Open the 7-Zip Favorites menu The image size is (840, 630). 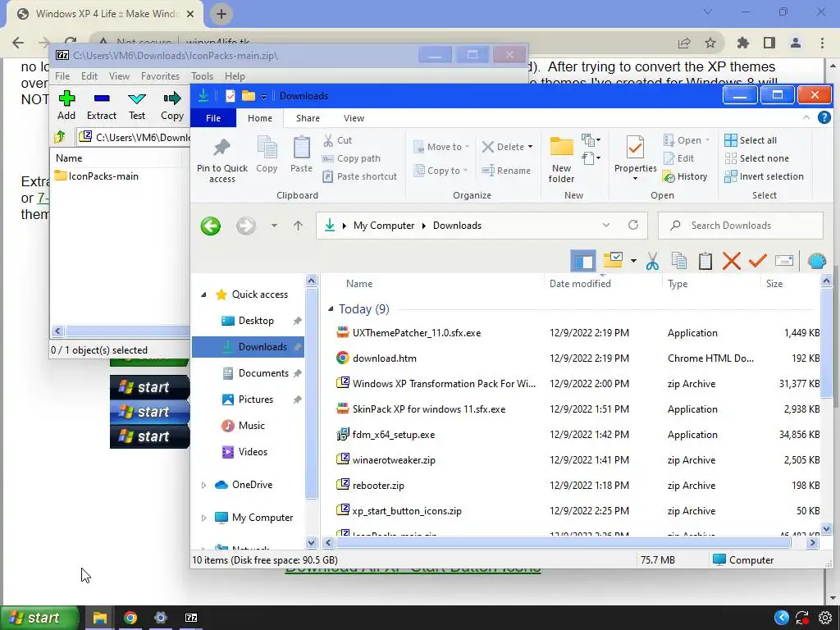tap(160, 76)
